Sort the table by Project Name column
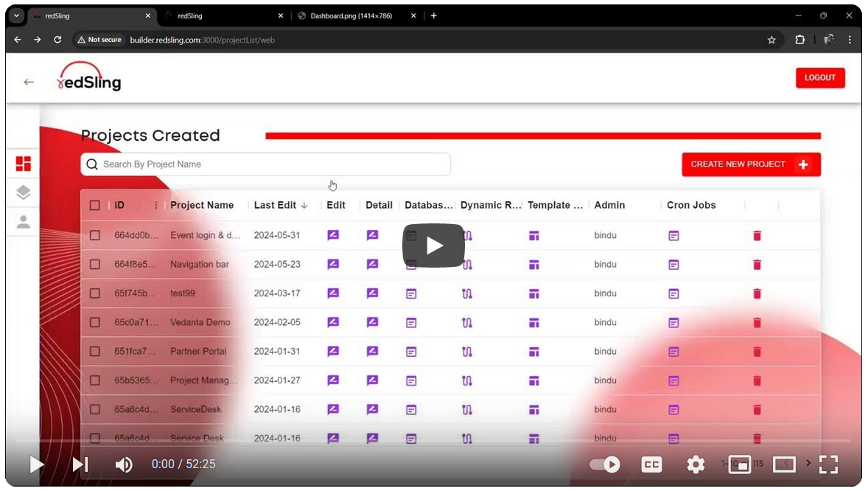 (x=202, y=205)
